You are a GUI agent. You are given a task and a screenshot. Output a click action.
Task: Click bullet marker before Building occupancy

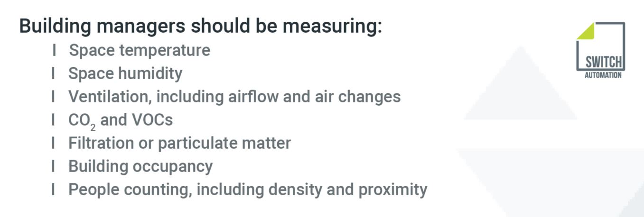54,166
